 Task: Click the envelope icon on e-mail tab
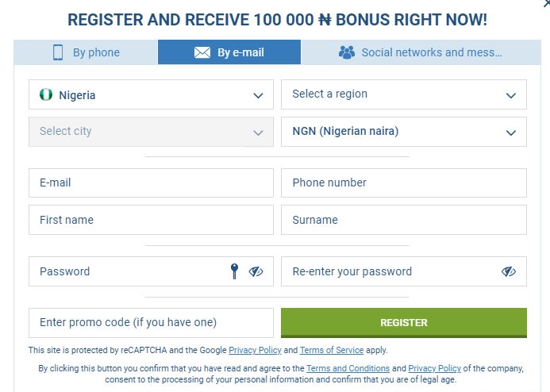(202, 52)
